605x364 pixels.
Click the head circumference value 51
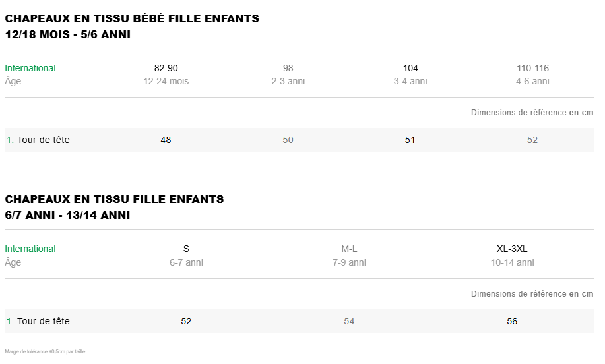[410, 140]
